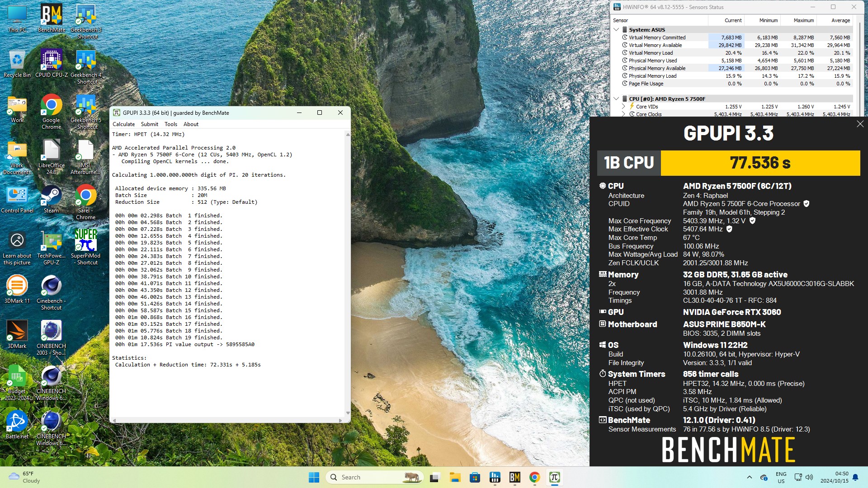Select the 3DMark desktop icon
Image resolution: width=868 pixels, height=488 pixels.
tap(17, 335)
